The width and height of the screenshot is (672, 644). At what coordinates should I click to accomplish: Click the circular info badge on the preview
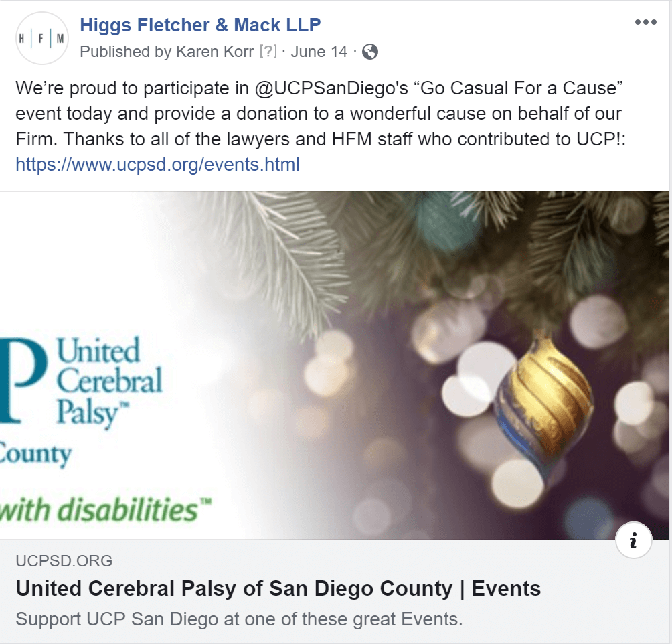pos(633,540)
